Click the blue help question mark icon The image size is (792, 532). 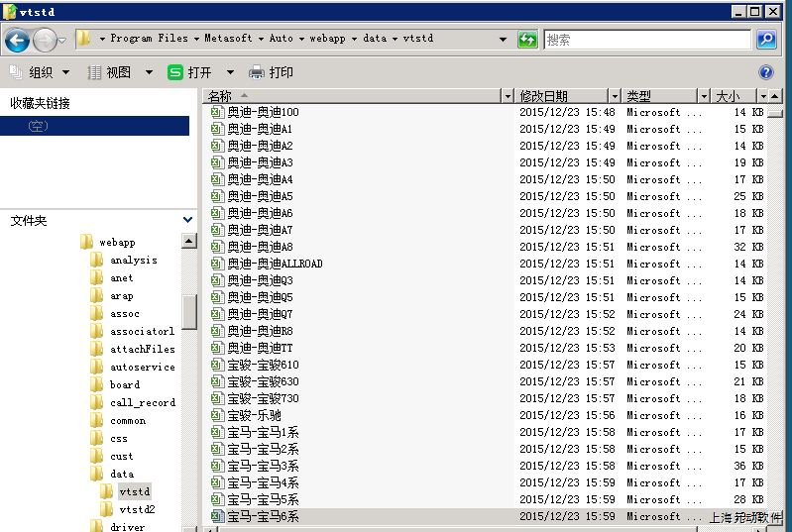click(x=765, y=72)
